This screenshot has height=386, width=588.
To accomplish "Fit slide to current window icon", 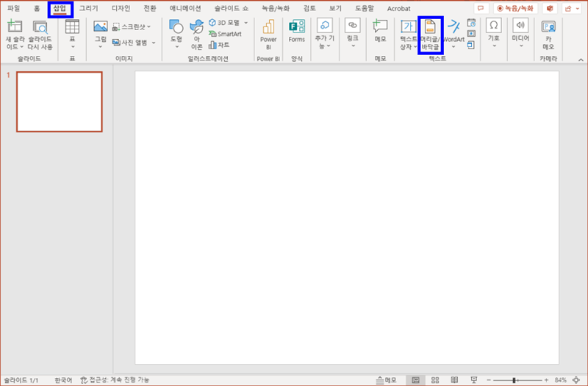I will [576, 380].
